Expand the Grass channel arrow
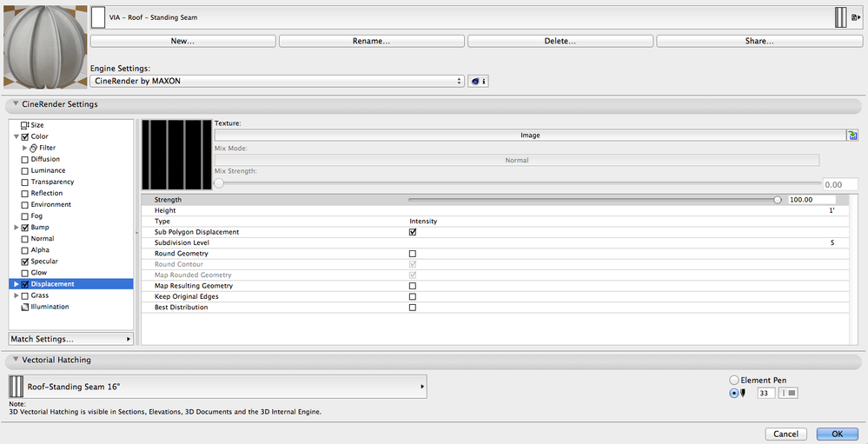Screen dimensions: 868x444 [x=16, y=295]
